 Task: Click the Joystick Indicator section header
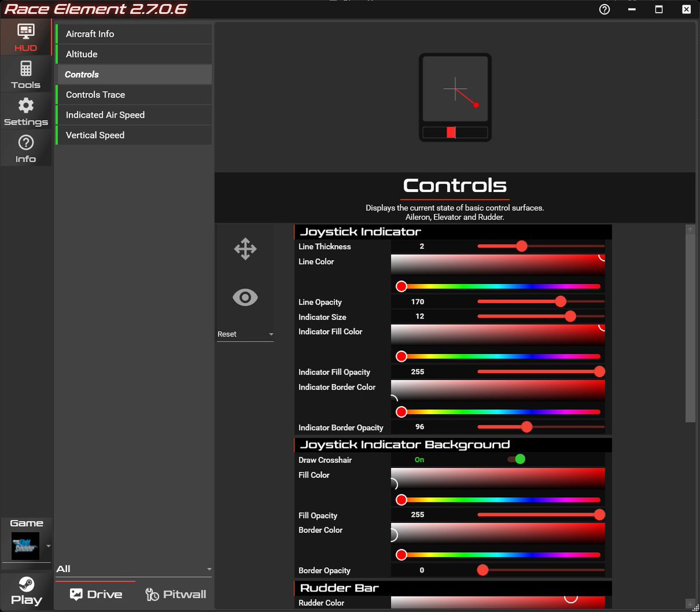point(453,232)
